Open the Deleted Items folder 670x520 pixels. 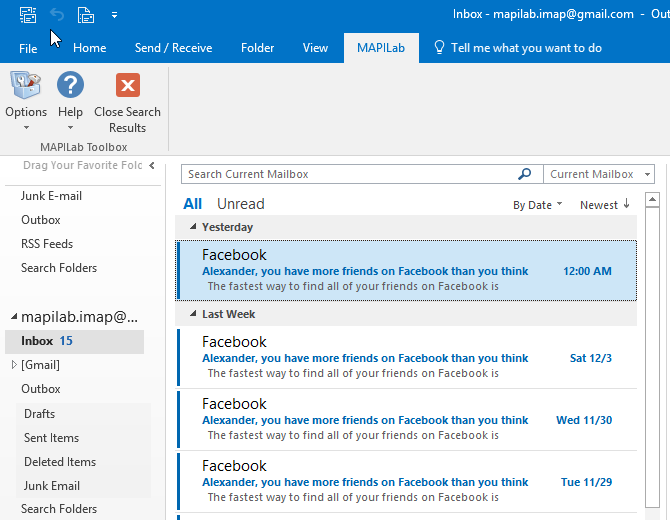60,461
